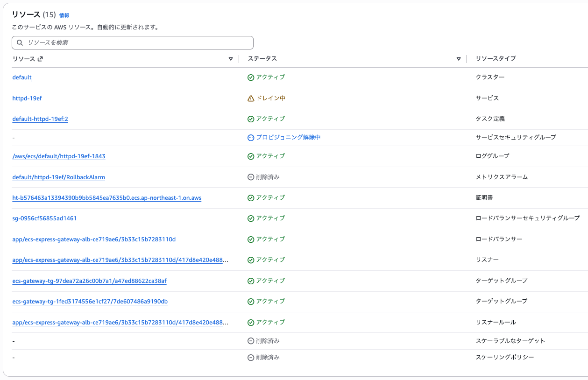
Task: Open security group sg-0956cf56855ad1461
Action: pyautogui.click(x=45, y=218)
